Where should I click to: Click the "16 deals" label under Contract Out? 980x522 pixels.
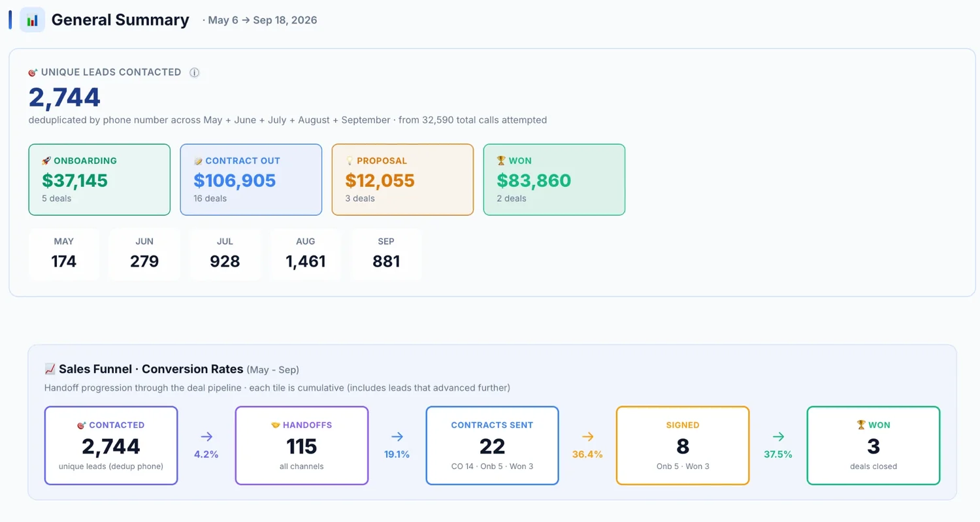[210, 198]
